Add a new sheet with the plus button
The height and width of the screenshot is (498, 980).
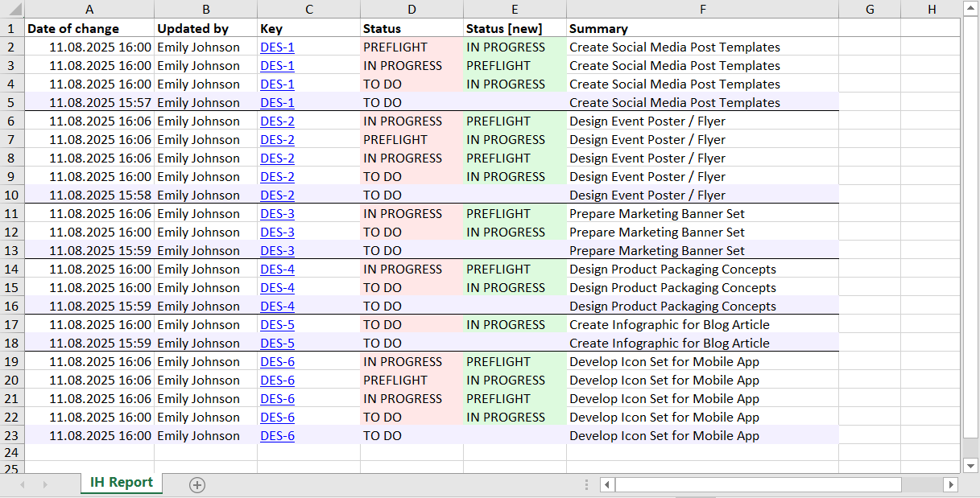[x=197, y=484]
